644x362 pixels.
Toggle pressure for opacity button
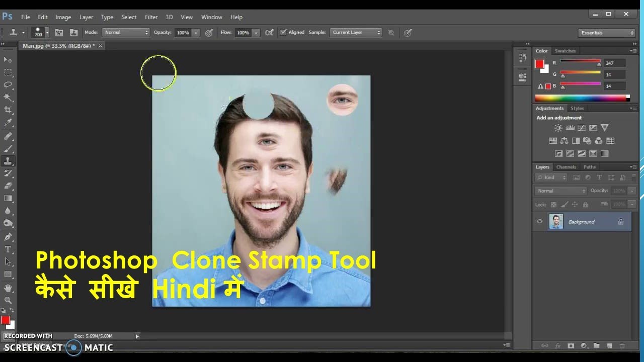point(209,32)
